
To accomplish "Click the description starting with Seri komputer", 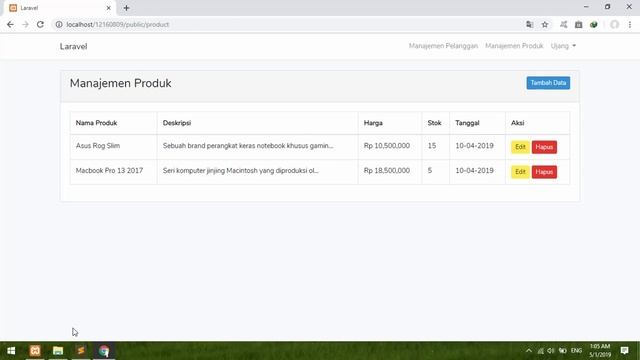I will pyautogui.click(x=240, y=171).
